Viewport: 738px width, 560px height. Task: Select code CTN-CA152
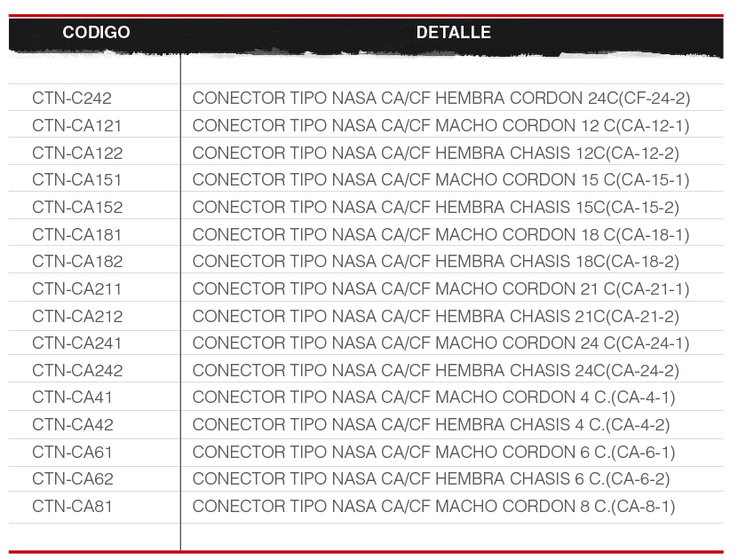pyautogui.click(x=77, y=207)
